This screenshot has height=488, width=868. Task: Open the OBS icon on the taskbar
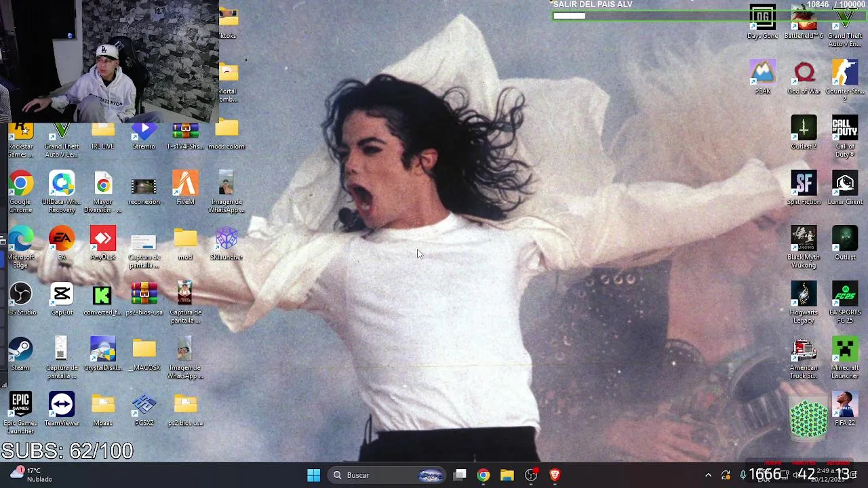pos(531,475)
